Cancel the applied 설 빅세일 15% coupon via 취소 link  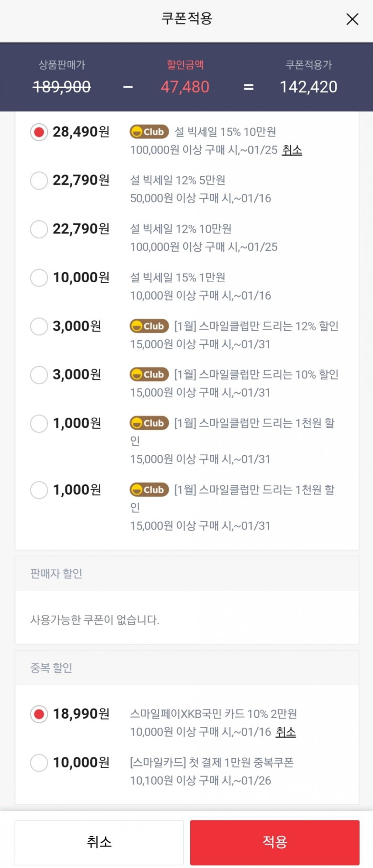292,150
